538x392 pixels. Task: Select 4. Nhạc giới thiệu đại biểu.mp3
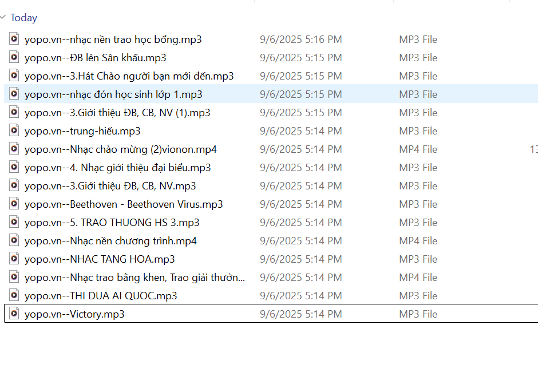[117, 168]
